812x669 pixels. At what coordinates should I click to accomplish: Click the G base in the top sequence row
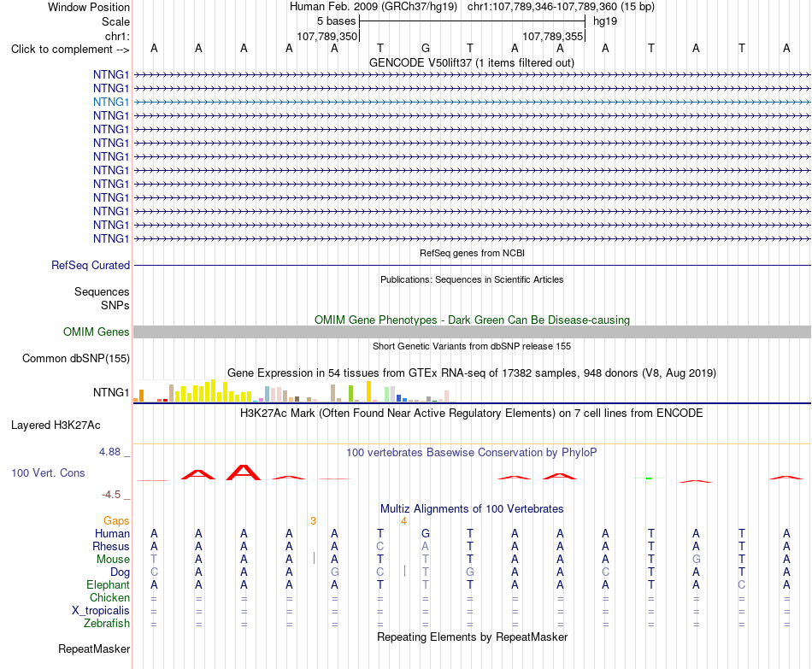(425, 48)
